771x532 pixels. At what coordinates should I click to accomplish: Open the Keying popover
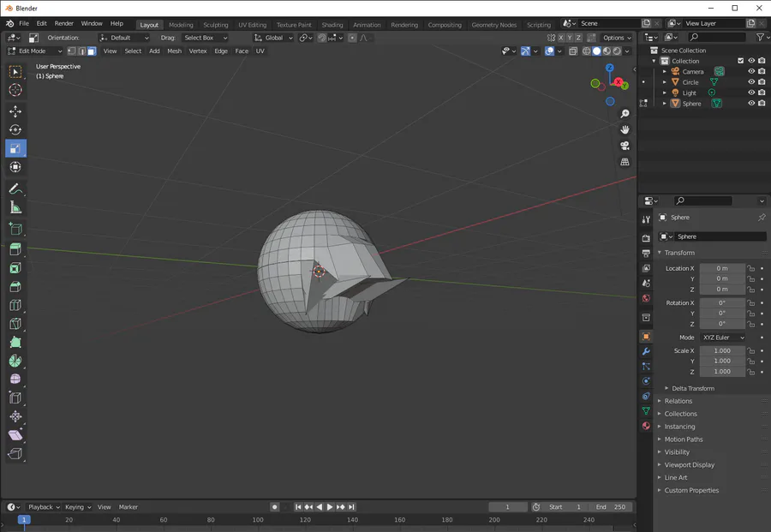[x=78, y=507]
